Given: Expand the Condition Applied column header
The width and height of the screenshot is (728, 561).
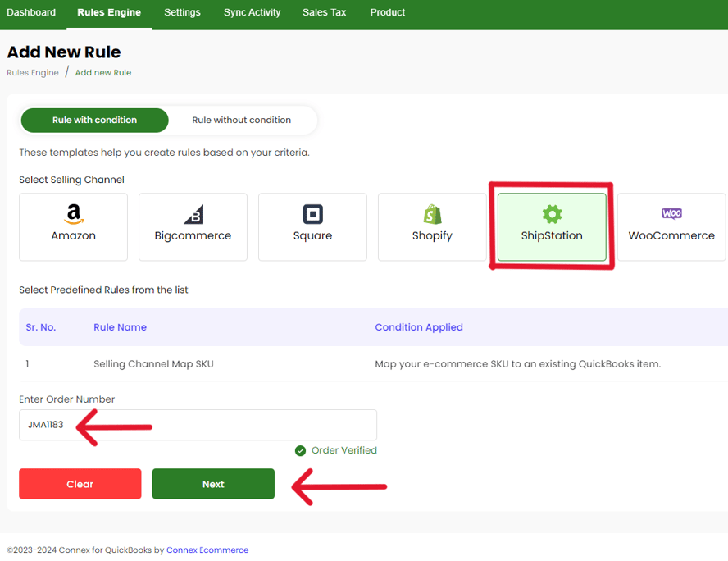Looking at the screenshot, I should [419, 326].
